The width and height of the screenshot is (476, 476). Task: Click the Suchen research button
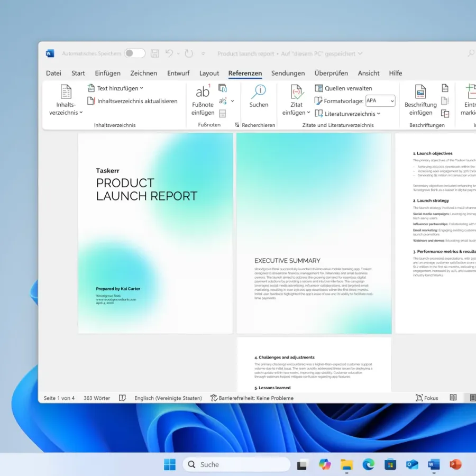pos(259,97)
